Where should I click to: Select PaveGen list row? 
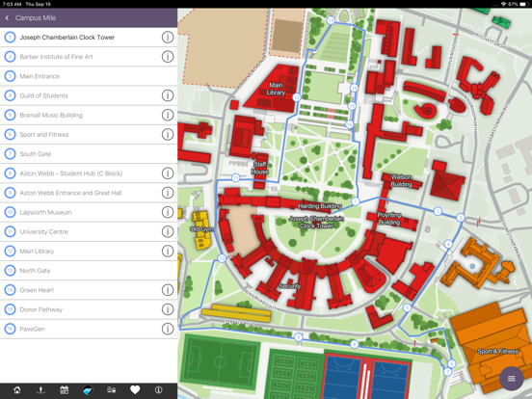click(x=89, y=329)
